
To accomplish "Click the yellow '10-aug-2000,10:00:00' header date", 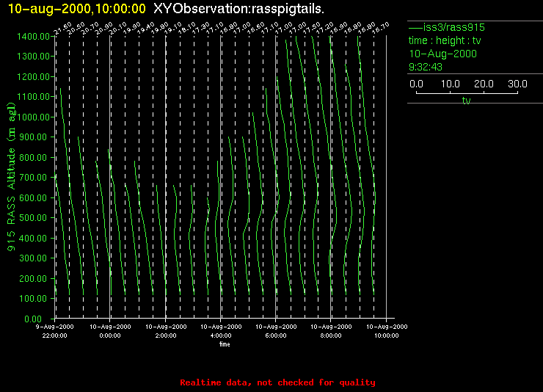I will (76, 8).
